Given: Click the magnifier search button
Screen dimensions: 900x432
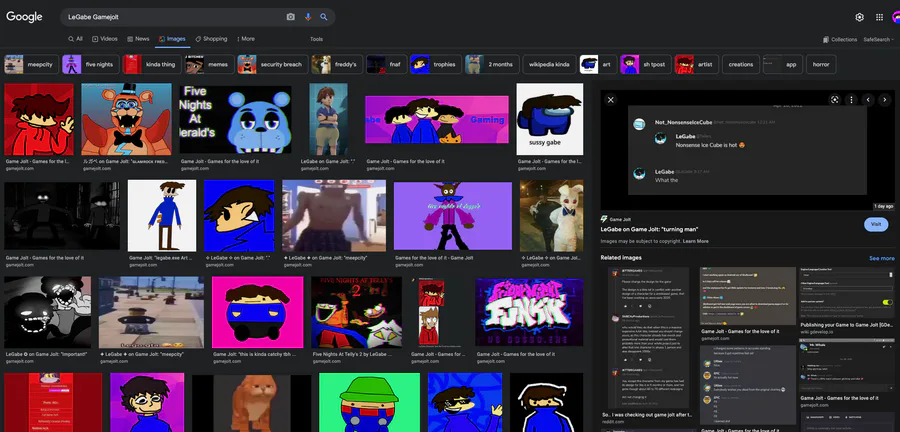Looking at the screenshot, I should pos(324,17).
